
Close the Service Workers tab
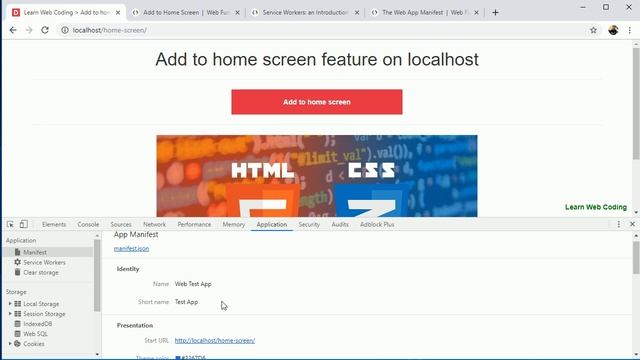[x=357, y=13]
